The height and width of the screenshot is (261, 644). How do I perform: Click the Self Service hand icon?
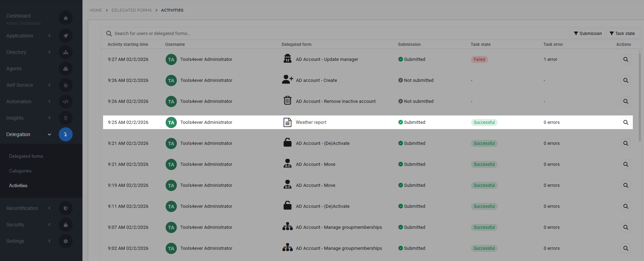(x=66, y=85)
